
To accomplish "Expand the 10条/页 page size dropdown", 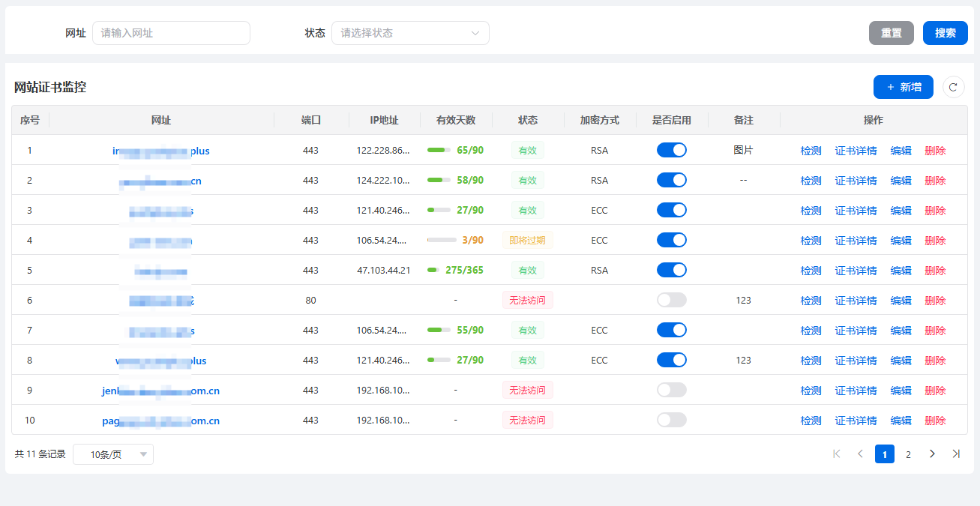I will [x=113, y=454].
